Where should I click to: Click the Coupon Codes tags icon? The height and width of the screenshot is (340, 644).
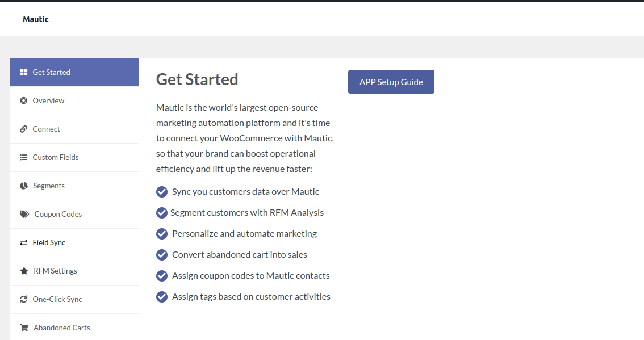point(24,214)
